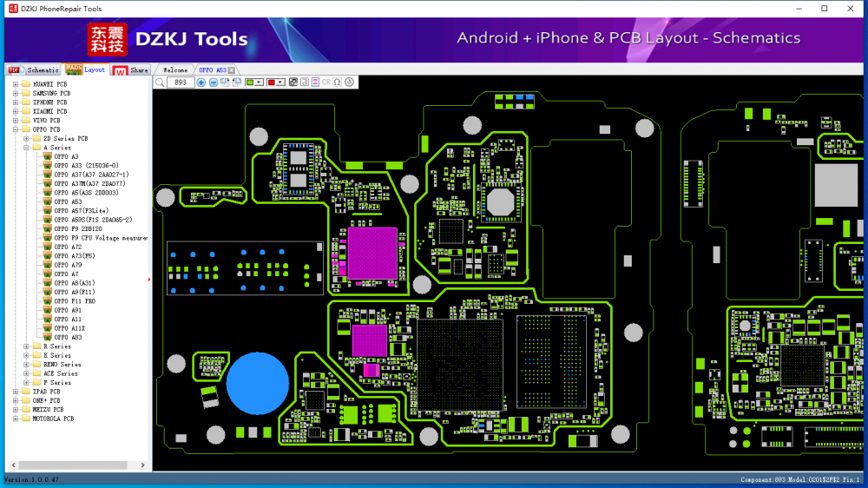The height and width of the screenshot is (488, 868).
Task: Select OPPO A9(F11) entry
Action: pyautogui.click(x=75, y=292)
